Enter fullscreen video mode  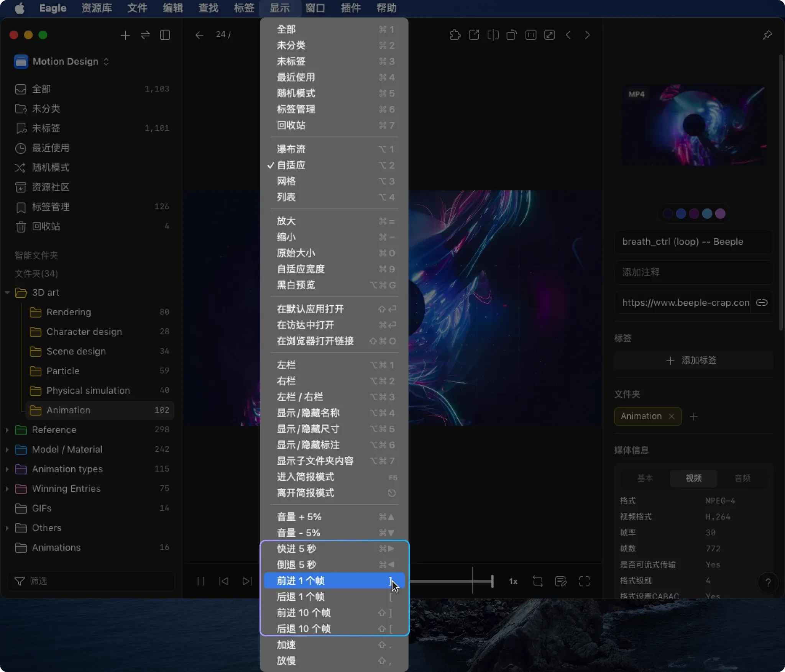pyautogui.click(x=584, y=581)
